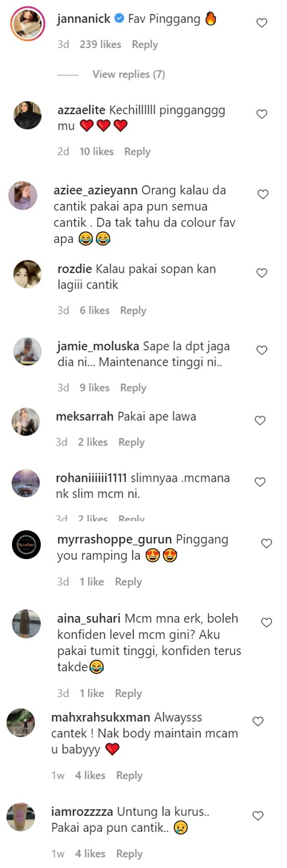Like aina_suhari's comment
Image resolution: width=287 pixels, height=868 pixels.
[267, 623]
